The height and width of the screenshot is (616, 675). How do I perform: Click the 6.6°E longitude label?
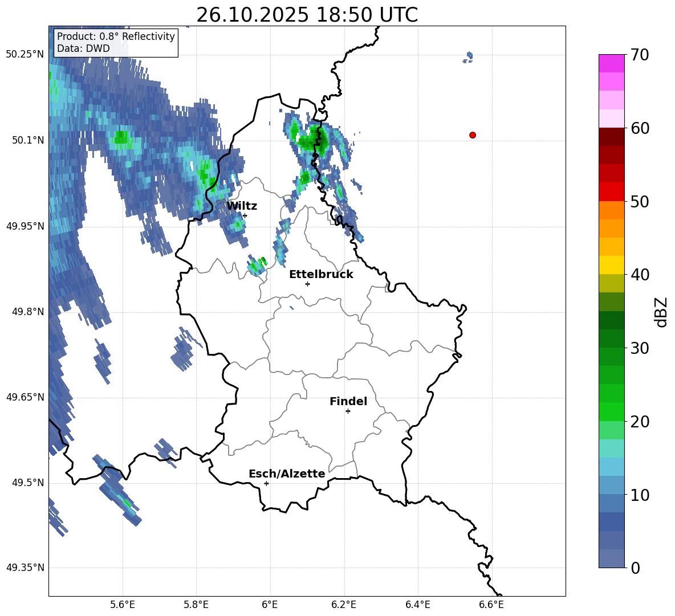(491, 605)
